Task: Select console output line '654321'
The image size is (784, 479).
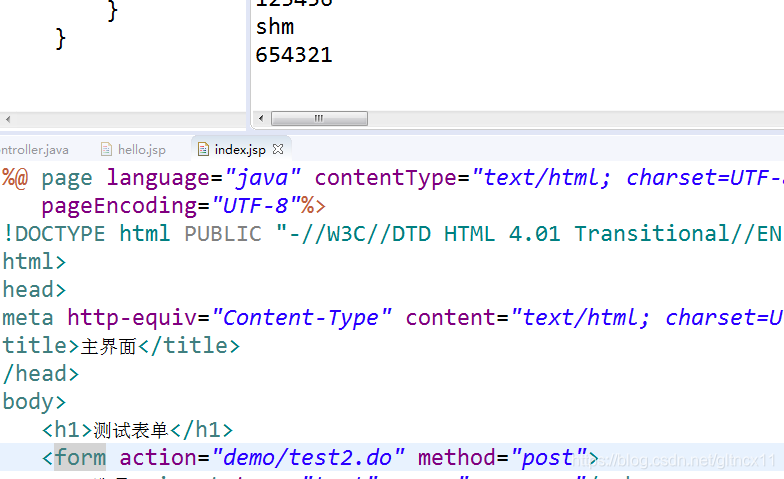Action: click(x=294, y=55)
